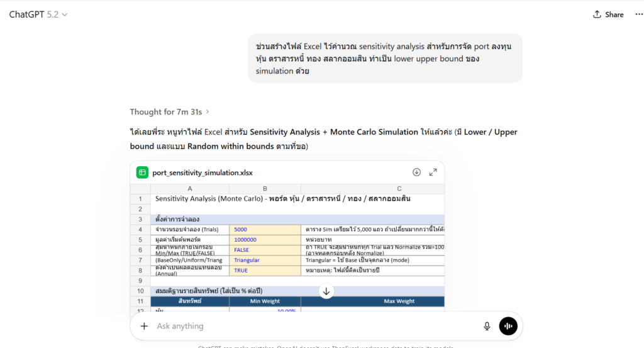Screen dimensions: 644x348
Task: Click the plus attach button
Action: tap(144, 326)
